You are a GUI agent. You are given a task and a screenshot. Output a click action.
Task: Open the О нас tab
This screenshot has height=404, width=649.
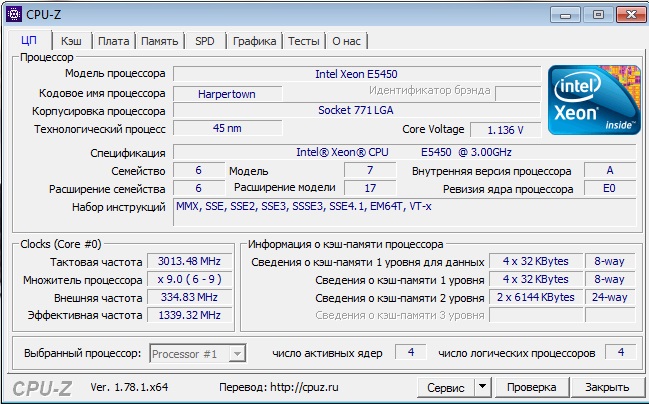pyautogui.click(x=346, y=41)
